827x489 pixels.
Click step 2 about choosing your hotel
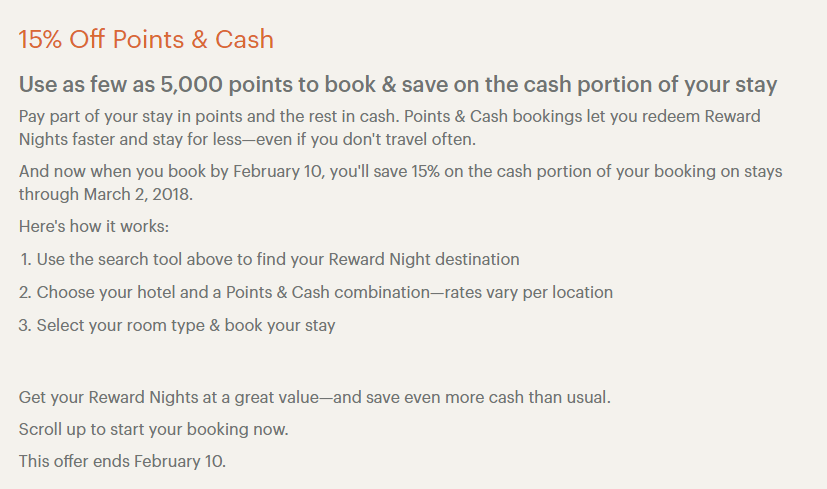click(x=316, y=292)
